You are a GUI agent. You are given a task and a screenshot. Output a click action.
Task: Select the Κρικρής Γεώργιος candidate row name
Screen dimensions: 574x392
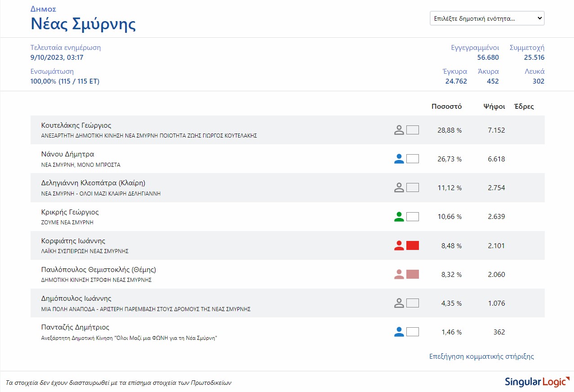(70, 212)
